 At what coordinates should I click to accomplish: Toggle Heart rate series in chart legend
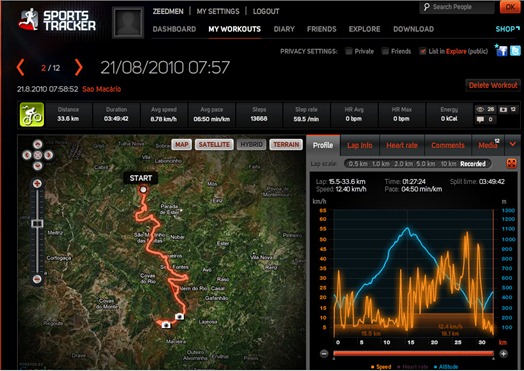[x=414, y=367]
